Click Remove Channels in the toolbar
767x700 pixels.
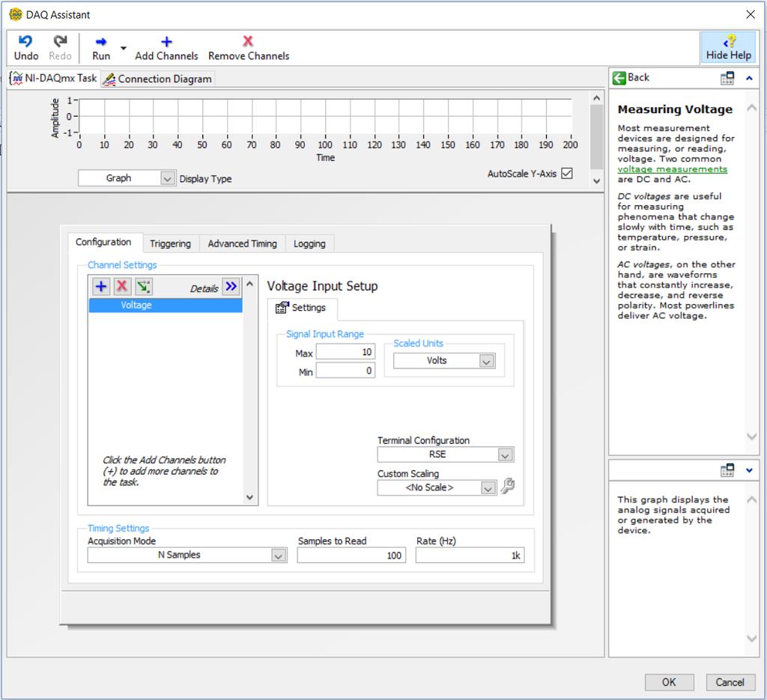pyautogui.click(x=249, y=47)
